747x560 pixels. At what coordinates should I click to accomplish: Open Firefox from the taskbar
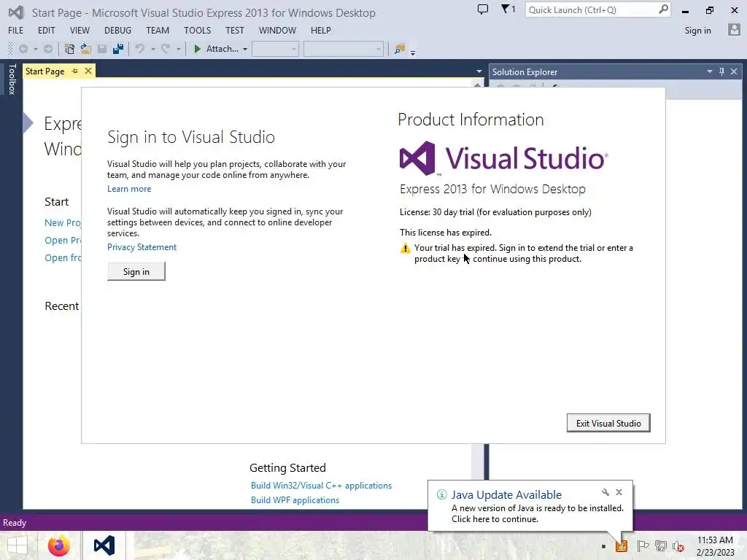59,545
